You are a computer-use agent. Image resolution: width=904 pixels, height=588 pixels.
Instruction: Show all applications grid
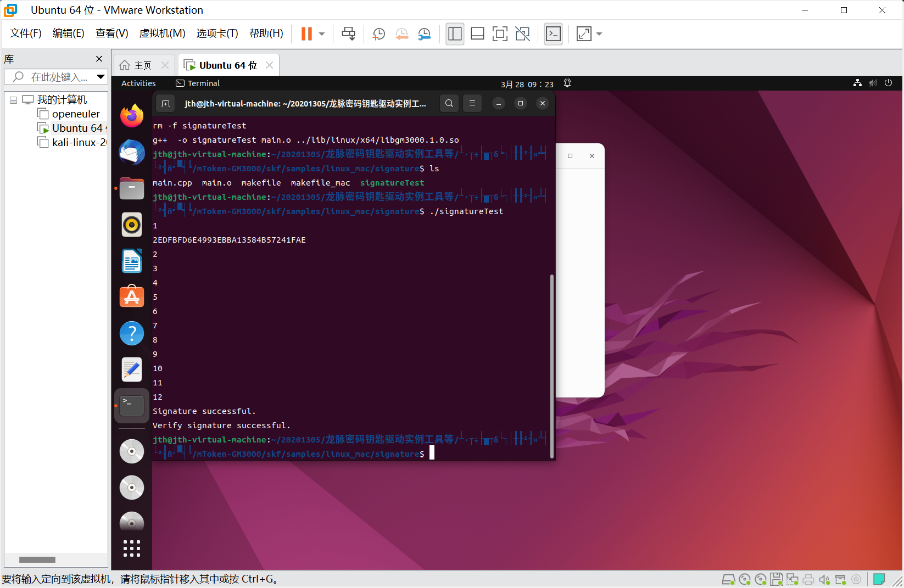(132, 548)
